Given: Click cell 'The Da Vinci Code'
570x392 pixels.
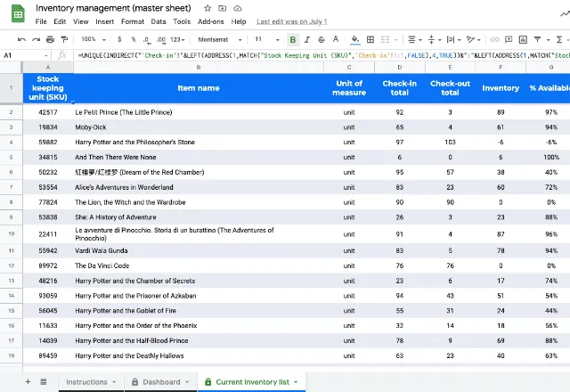Looking at the screenshot, I should (199, 265).
